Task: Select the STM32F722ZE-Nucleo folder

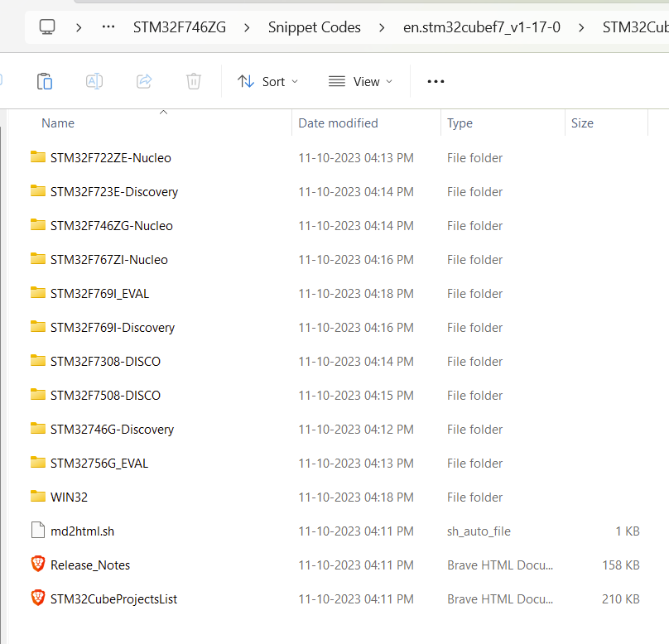Action: 110,158
